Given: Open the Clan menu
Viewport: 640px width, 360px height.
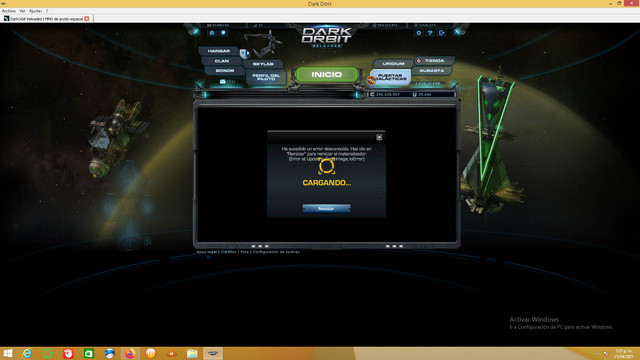Looking at the screenshot, I should pos(222,61).
